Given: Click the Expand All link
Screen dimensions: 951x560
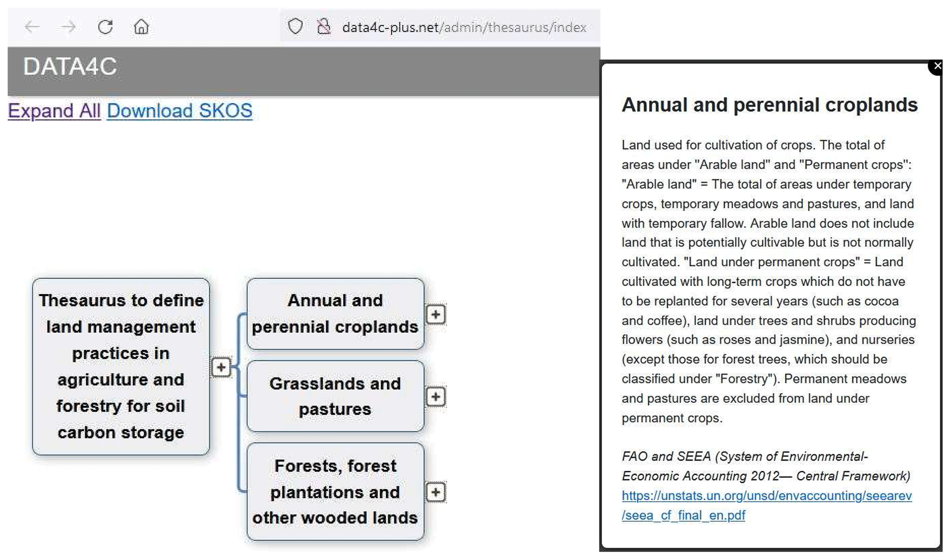Looking at the screenshot, I should (54, 111).
